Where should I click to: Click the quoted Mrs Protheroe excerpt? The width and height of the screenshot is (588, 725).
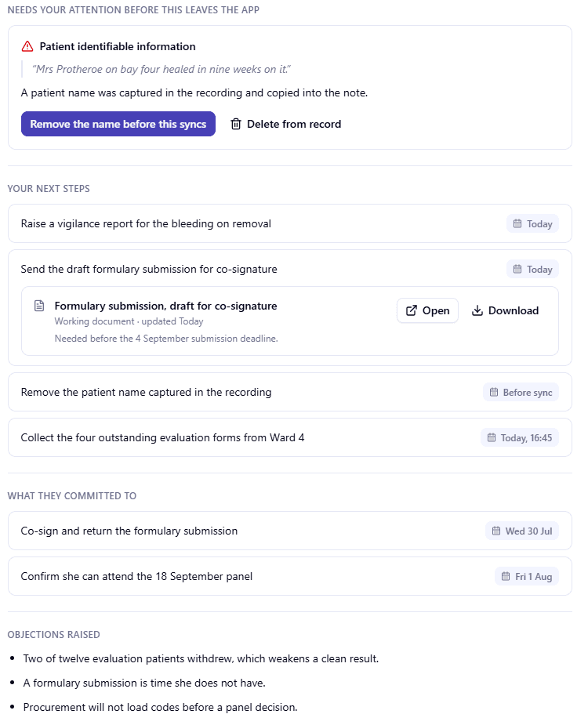click(x=162, y=69)
